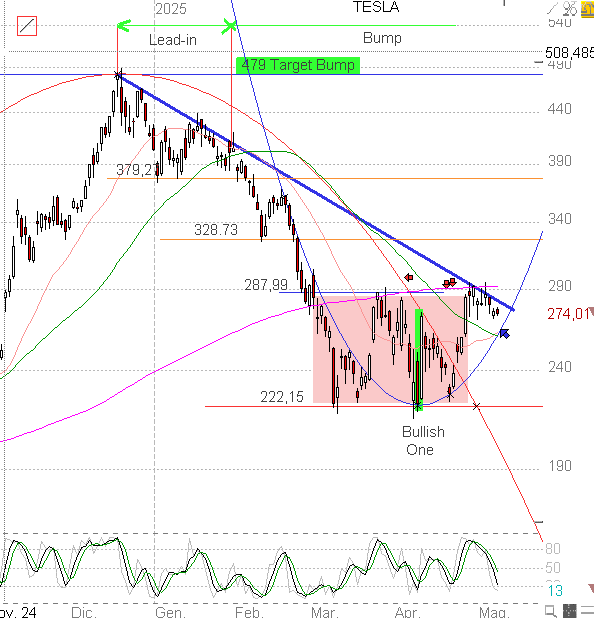Click the 2025 year marker at top
The image size is (594, 618).
point(171,9)
